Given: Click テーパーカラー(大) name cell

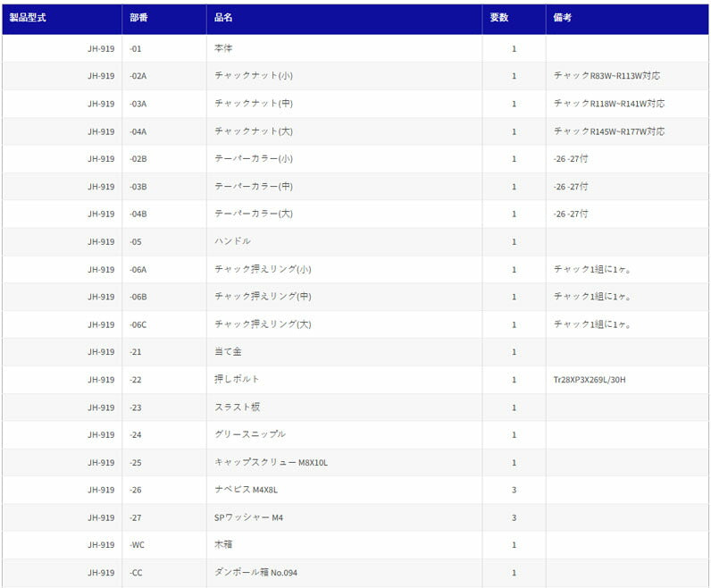Looking at the screenshot, I should pos(344,214).
